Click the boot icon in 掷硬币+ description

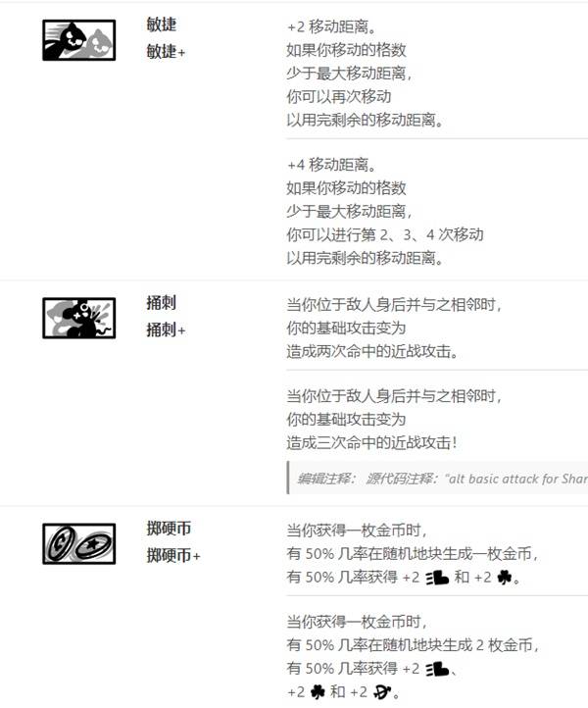[x=437, y=669]
